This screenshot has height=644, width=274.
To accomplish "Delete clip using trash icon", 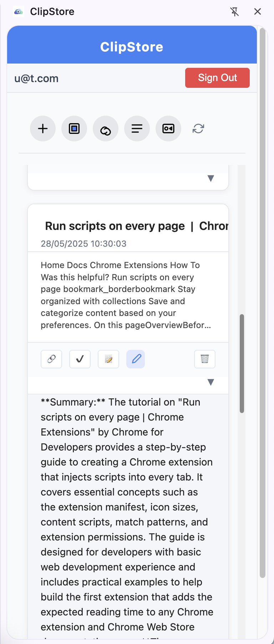I will 205,359.
